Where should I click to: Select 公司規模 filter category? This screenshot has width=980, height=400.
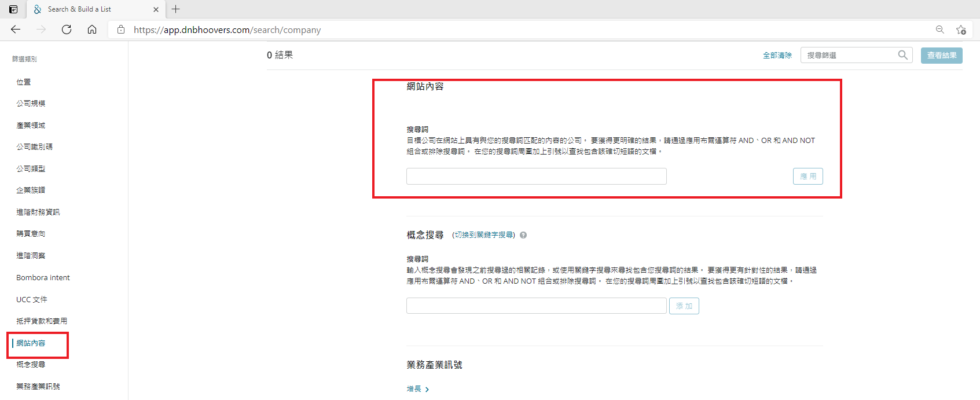pyautogui.click(x=31, y=104)
